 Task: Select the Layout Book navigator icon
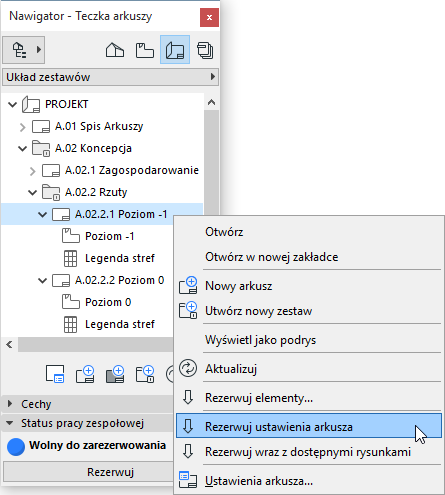coord(175,50)
